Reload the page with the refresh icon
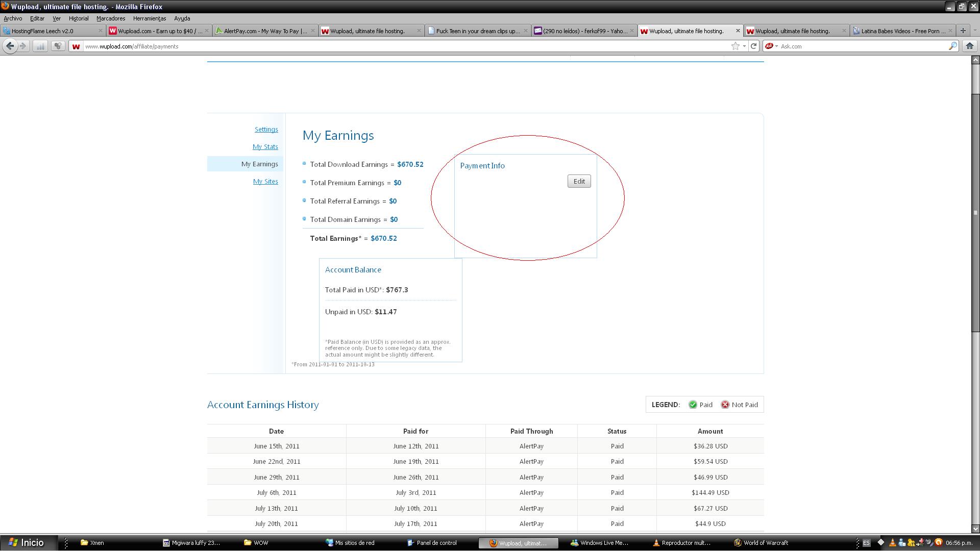The height and width of the screenshot is (551, 980). pos(753,46)
